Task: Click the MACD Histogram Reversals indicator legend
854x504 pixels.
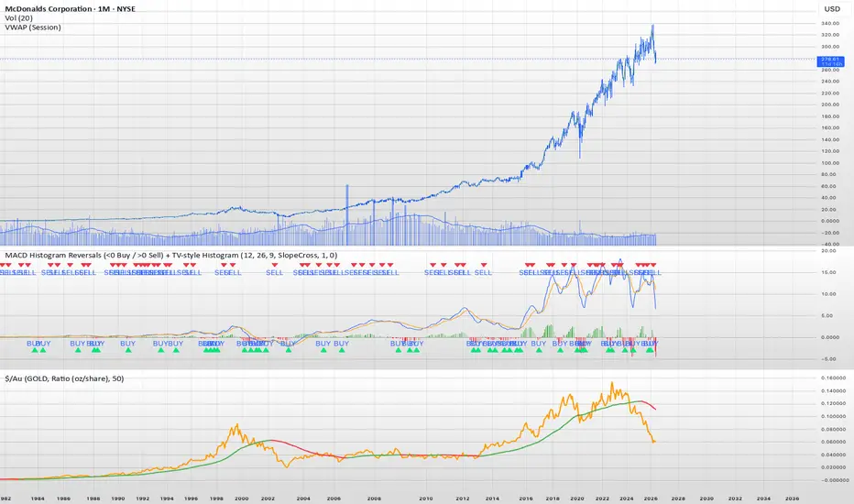Action: (171, 255)
